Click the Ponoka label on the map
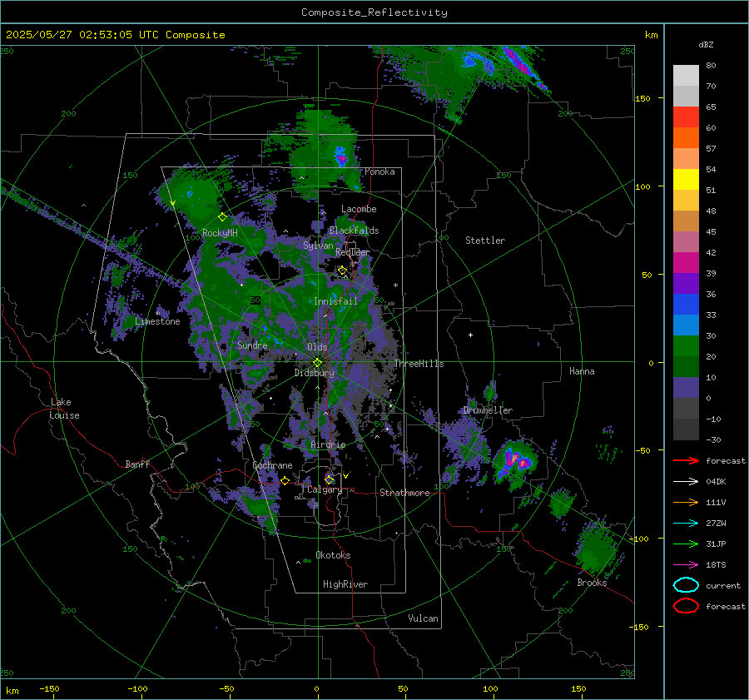This screenshot has height=700, width=749. [x=379, y=171]
